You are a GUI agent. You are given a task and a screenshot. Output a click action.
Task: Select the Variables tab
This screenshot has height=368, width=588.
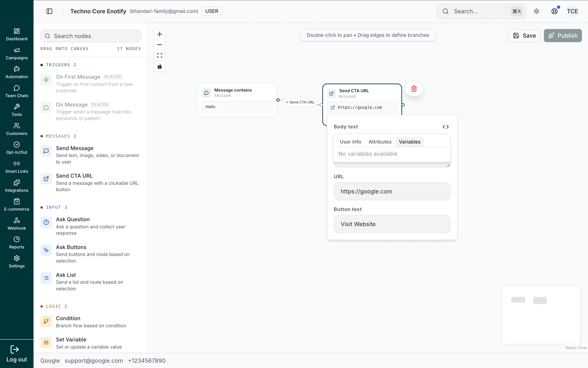410,142
